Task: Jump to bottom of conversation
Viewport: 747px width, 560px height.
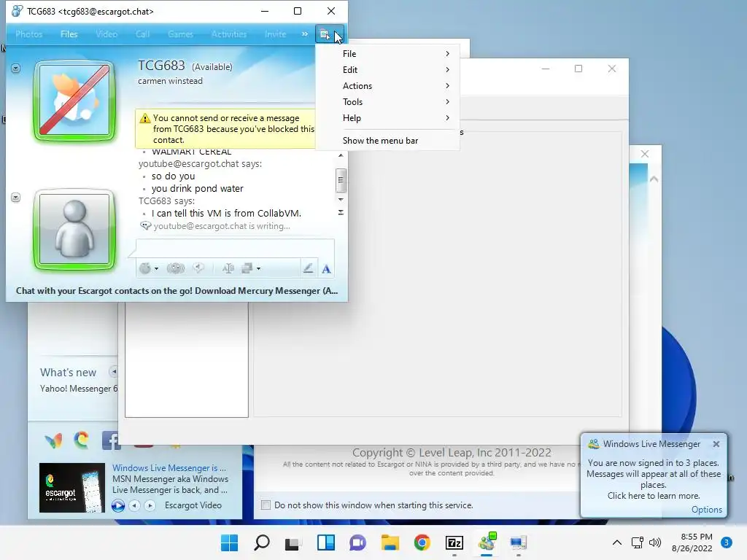Action: pos(341,212)
